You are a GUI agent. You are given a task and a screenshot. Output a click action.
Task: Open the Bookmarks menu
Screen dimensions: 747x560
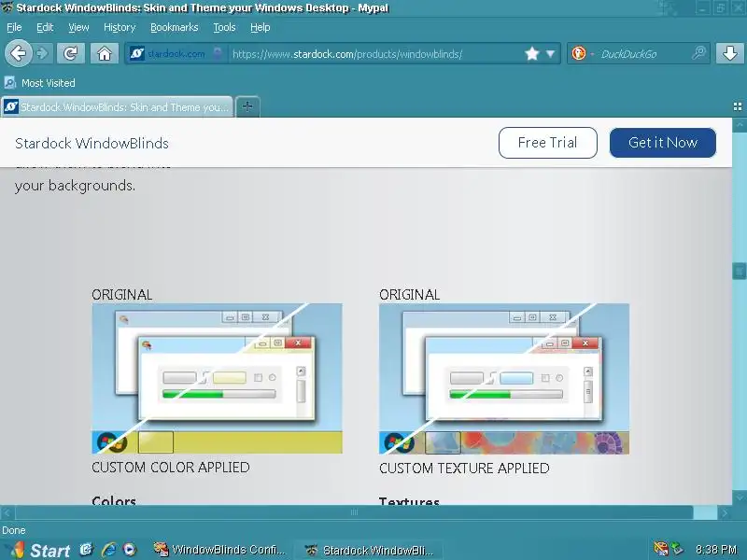coord(175,28)
